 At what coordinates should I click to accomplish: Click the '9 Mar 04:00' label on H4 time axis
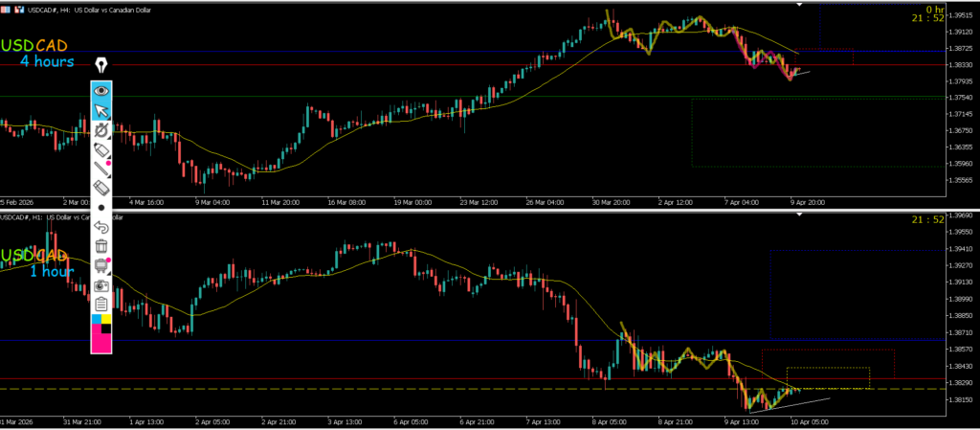(x=213, y=202)
